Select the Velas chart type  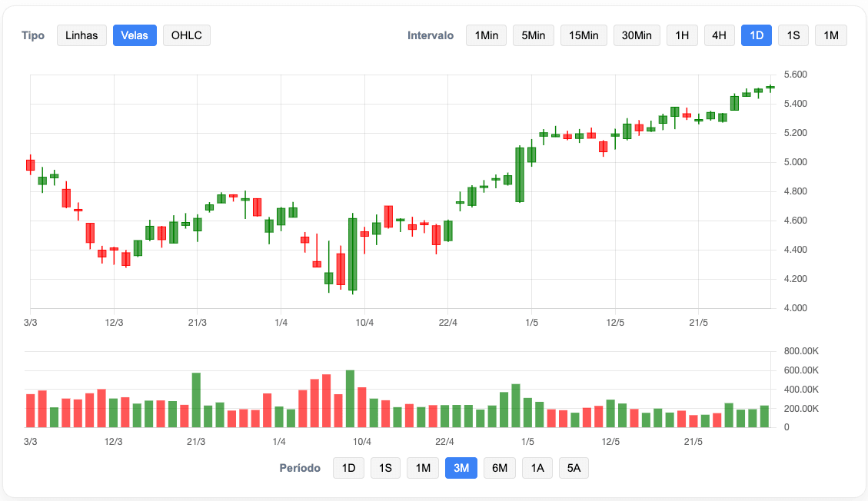coord(135,35)
